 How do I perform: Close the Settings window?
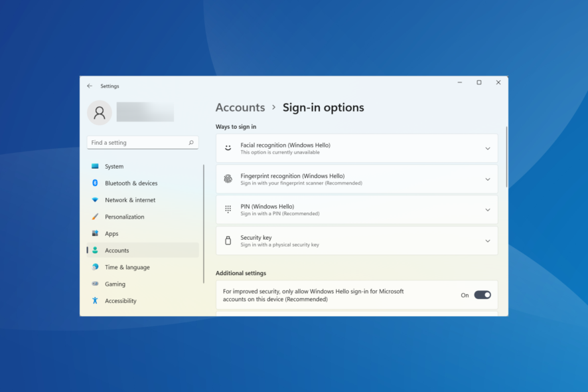[x=498, y=82]
